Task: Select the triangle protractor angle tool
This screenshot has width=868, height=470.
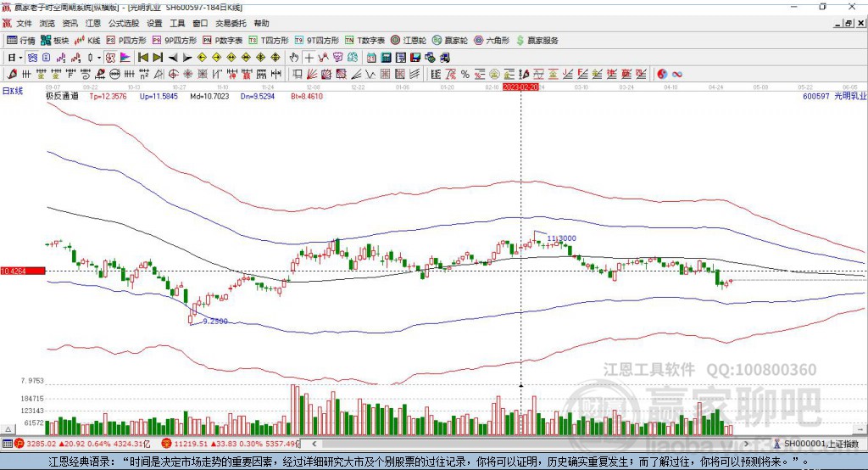Action: [159, 75]
